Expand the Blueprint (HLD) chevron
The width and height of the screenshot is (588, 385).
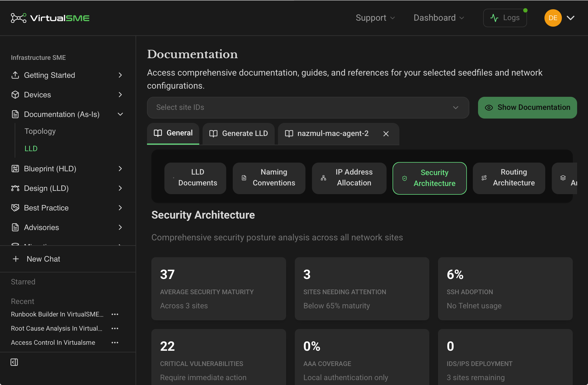pyautogui.click(x=120, y=169)
